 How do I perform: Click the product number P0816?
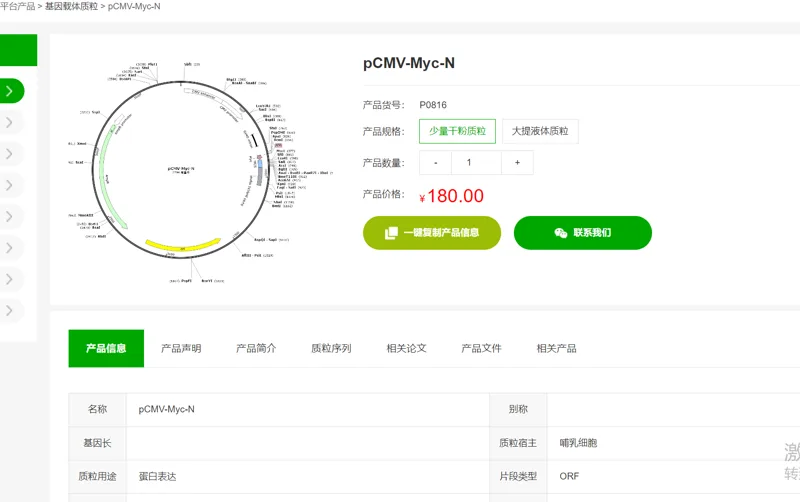[433, 105]
